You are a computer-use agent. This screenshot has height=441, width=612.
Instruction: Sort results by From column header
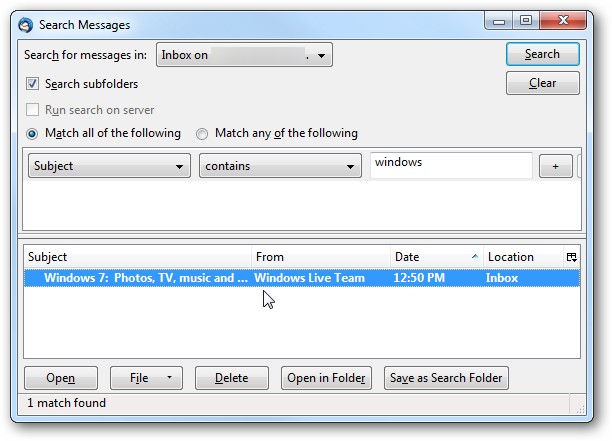(321, 257)
